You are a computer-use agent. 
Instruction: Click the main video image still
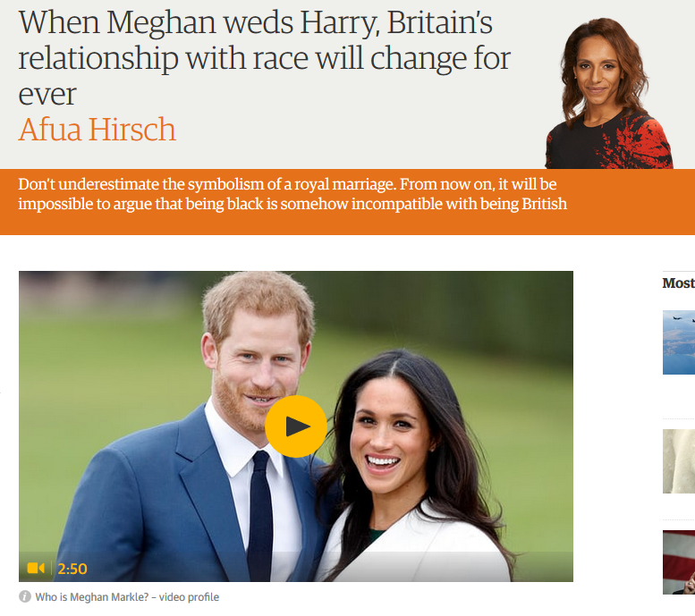pos(296,426)
